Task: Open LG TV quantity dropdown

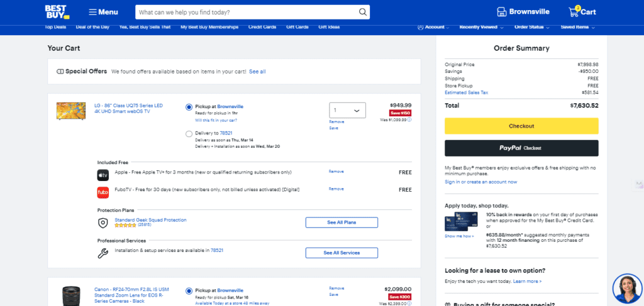Action: (347, 111)
